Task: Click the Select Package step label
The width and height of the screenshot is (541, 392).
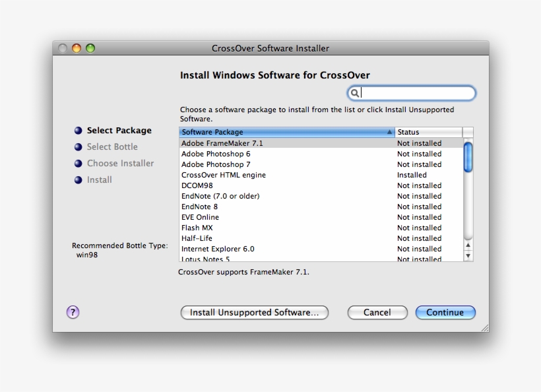Action: tap(119, 131)
